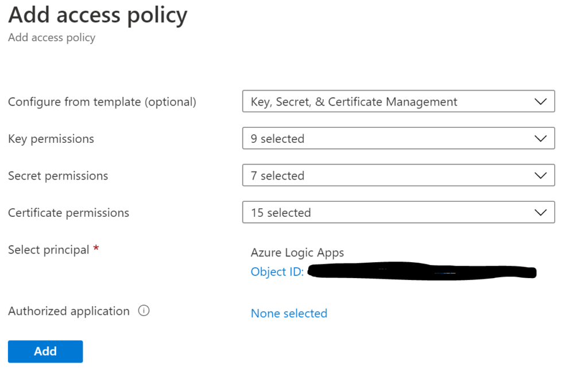588x390 pixels.
Task: Expand the Secret permissions dropdown chevron
Action: tap(540, 175)
